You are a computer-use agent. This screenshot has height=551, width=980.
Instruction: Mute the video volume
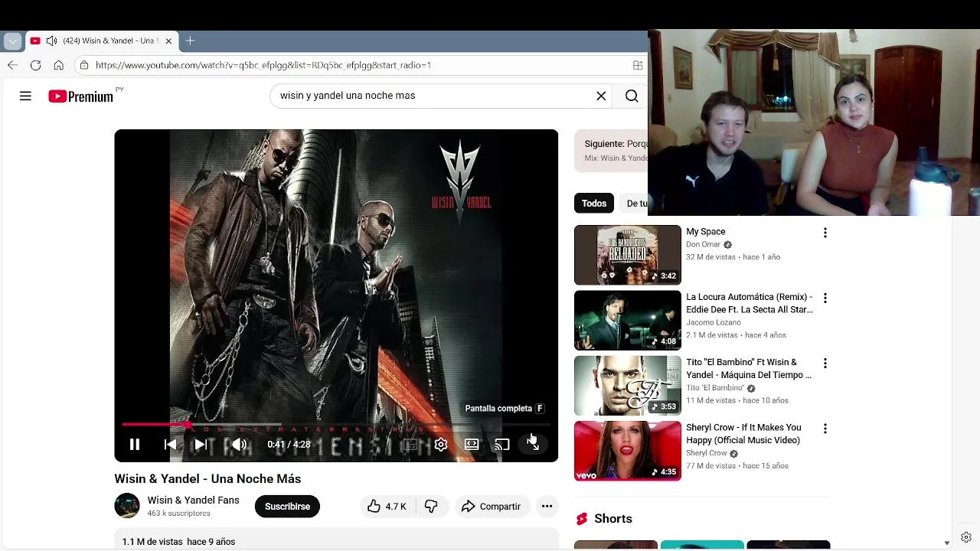pyautogui.click(x=239, y=445)
